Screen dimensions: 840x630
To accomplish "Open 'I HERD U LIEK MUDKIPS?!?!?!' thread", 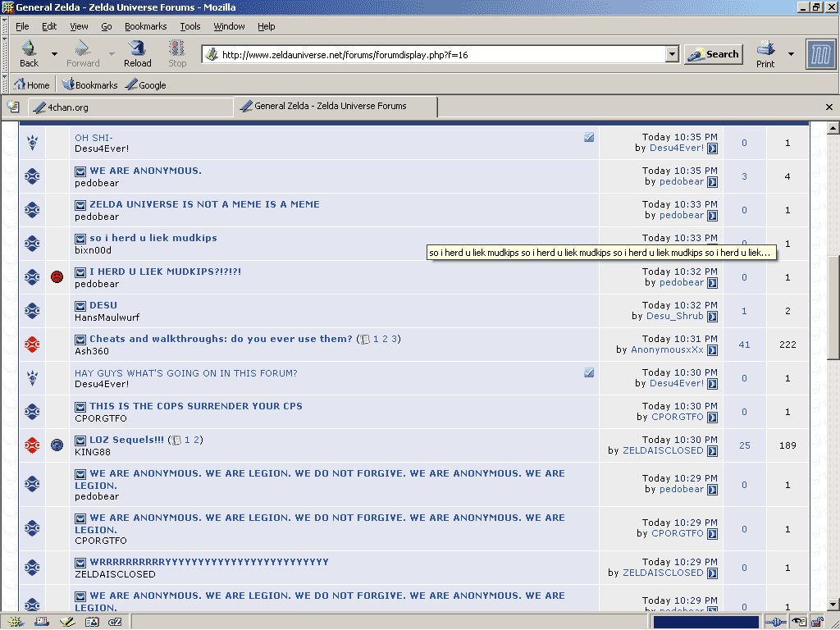I will 165,272.
